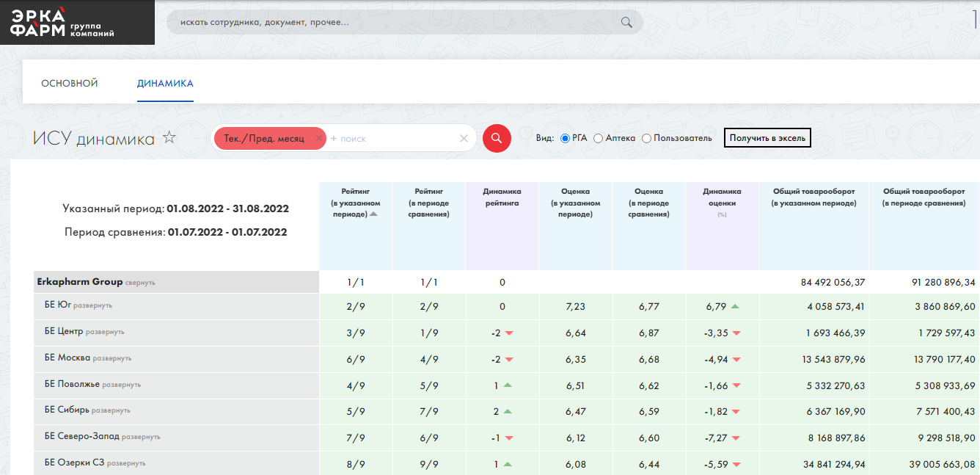Clear the filter search field with X
This screenshot has height=475, width=980.
click(464, 138)
